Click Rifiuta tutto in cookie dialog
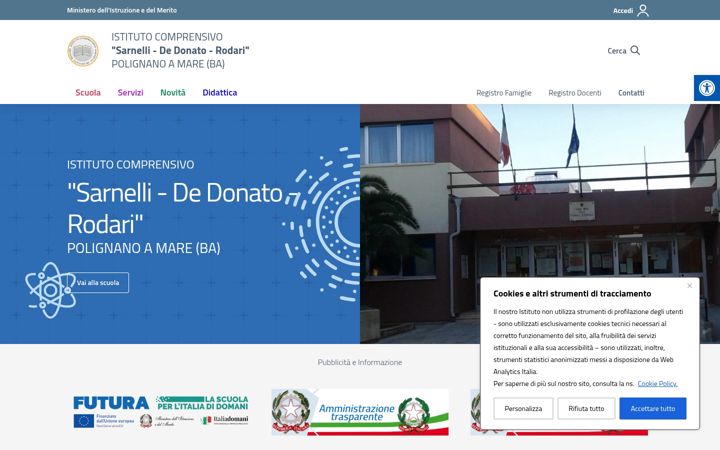 (x=586, y=408)
